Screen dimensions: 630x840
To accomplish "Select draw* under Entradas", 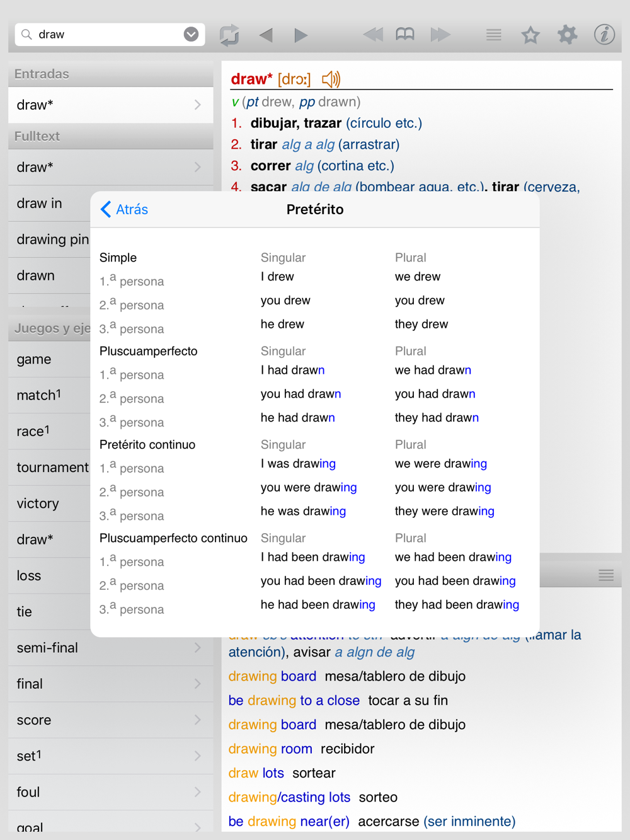I will pos(111,105).
